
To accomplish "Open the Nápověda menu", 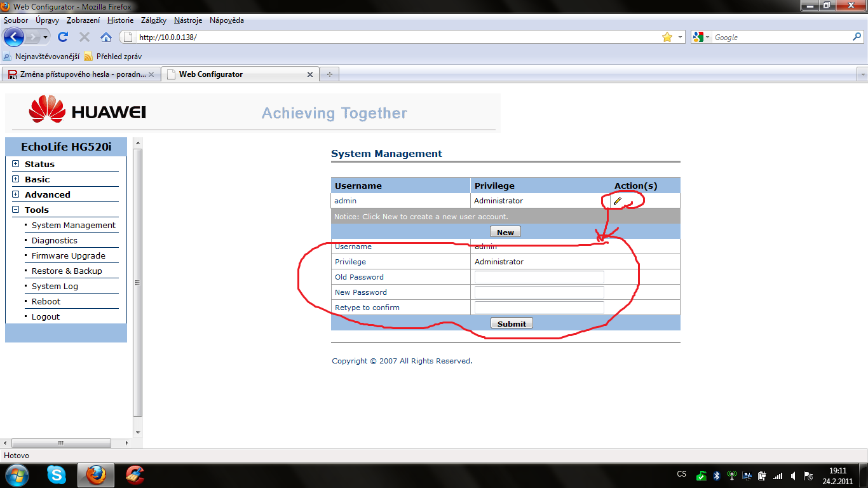I will pos(226,20).
